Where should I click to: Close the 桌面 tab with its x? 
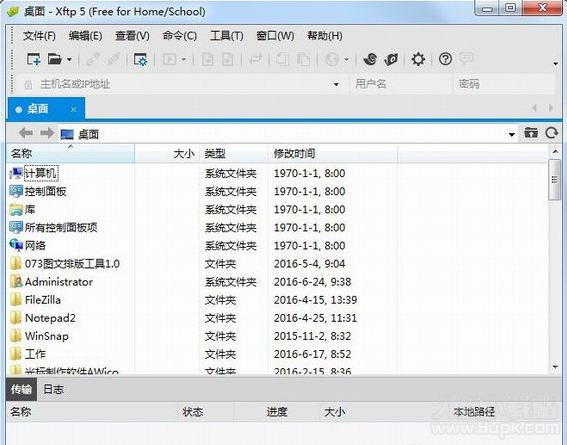coord(73,109)
